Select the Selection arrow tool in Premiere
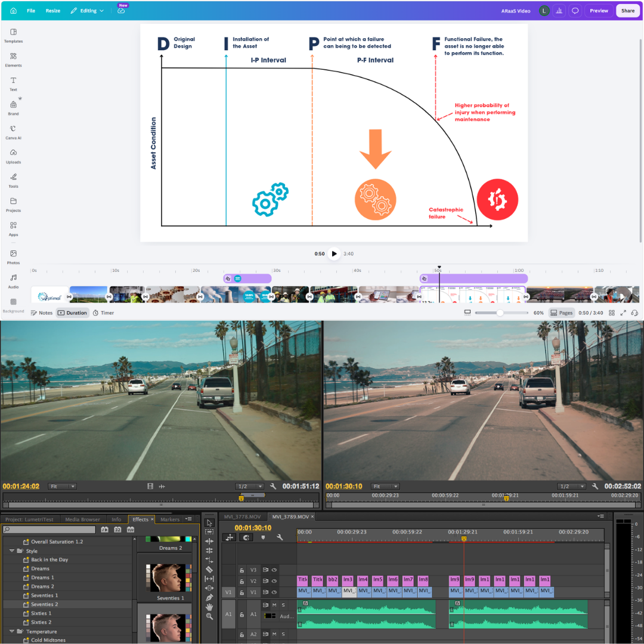The image size is (644, 644). pos(209,523)
